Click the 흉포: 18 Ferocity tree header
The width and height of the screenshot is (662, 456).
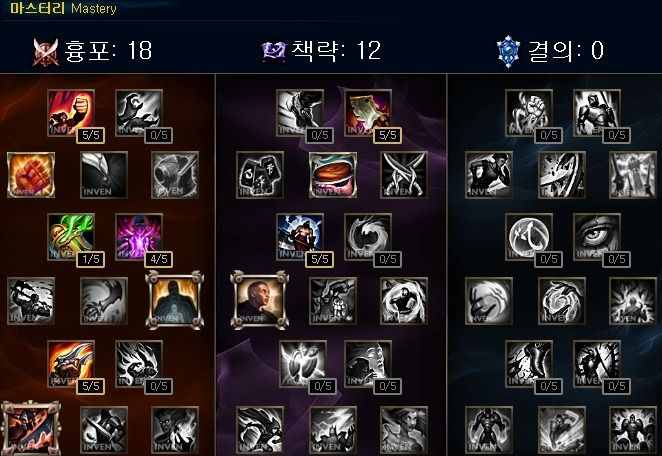point(92,51)
